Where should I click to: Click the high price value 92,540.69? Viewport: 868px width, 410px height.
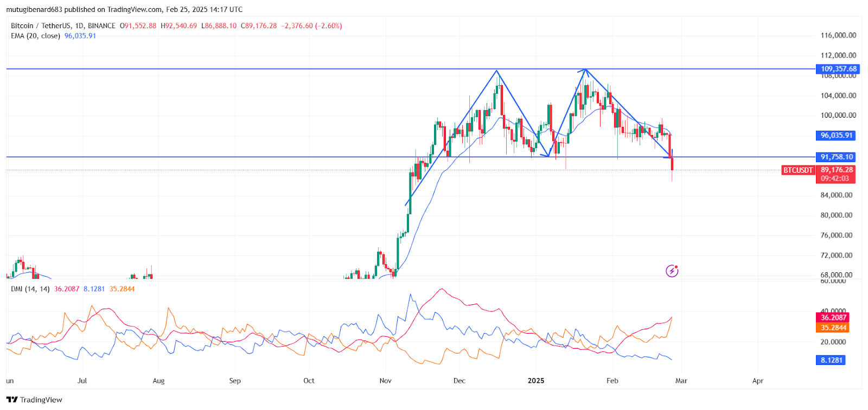pos(181,25)
